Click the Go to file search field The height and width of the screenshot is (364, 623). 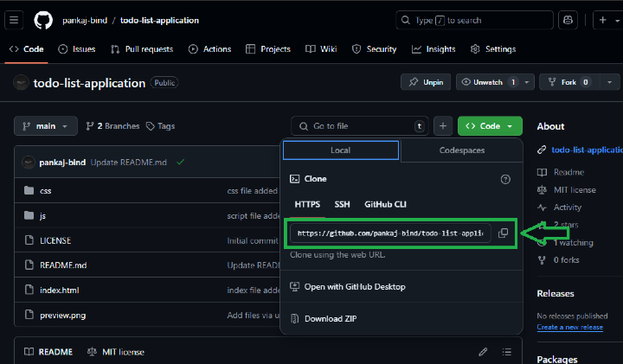coord(359,126)
